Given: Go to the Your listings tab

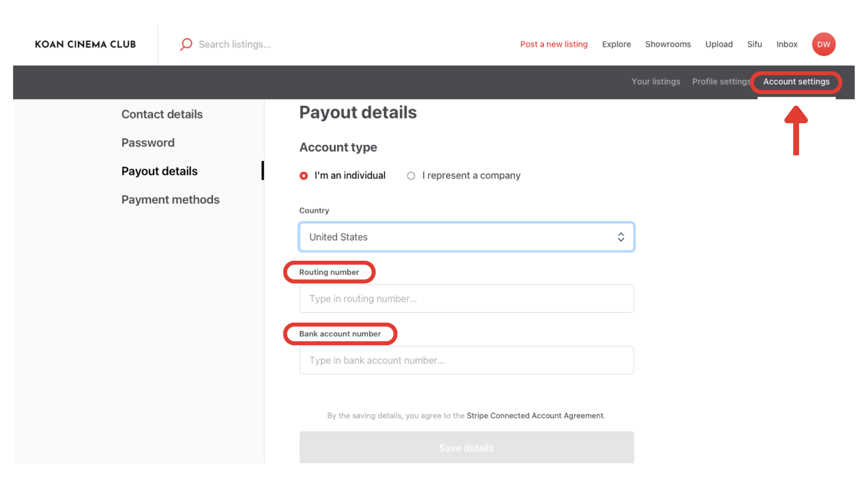Looking at the screenshot, I should (x=656, y=82).
